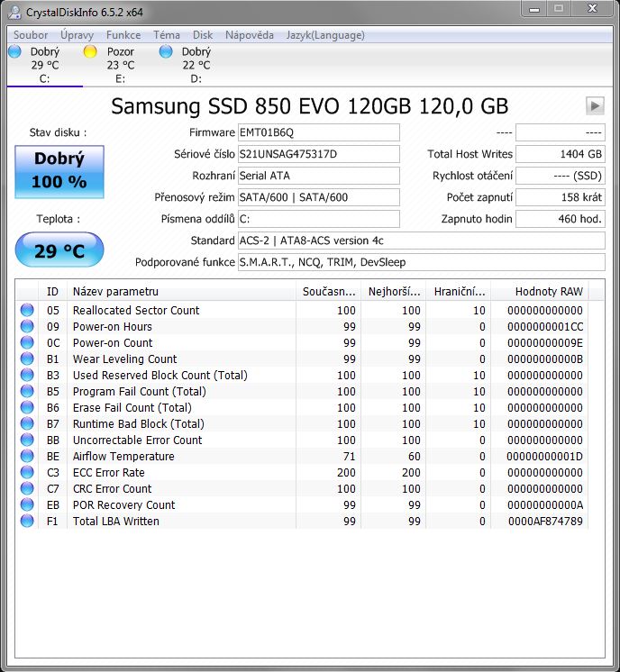Click the 29 °C temperature button
Viewport: 620px width, 672px height.
59,250
